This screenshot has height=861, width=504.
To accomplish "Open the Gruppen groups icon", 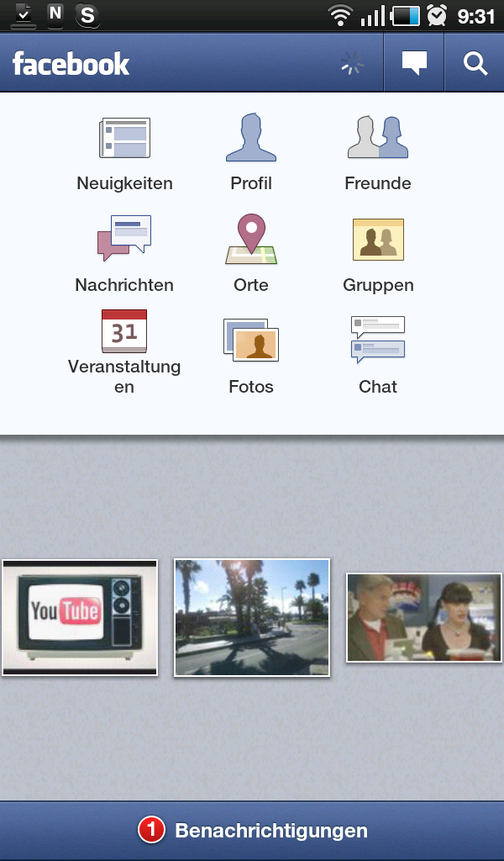I will point(378,240).
